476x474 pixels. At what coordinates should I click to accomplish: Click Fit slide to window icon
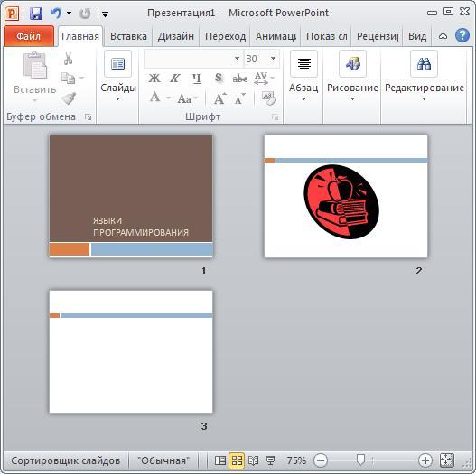tap(446, 460)
